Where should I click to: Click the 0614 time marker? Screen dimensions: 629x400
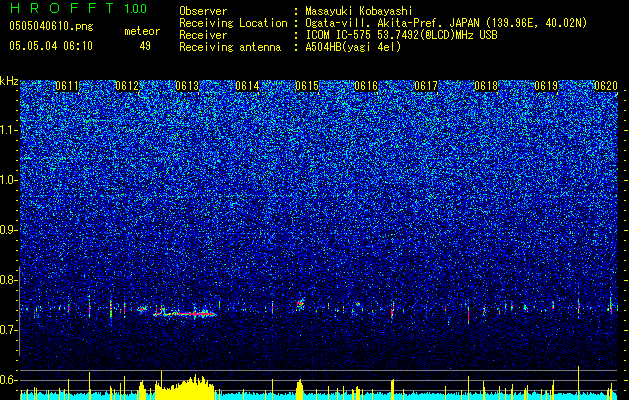(247, 86)
